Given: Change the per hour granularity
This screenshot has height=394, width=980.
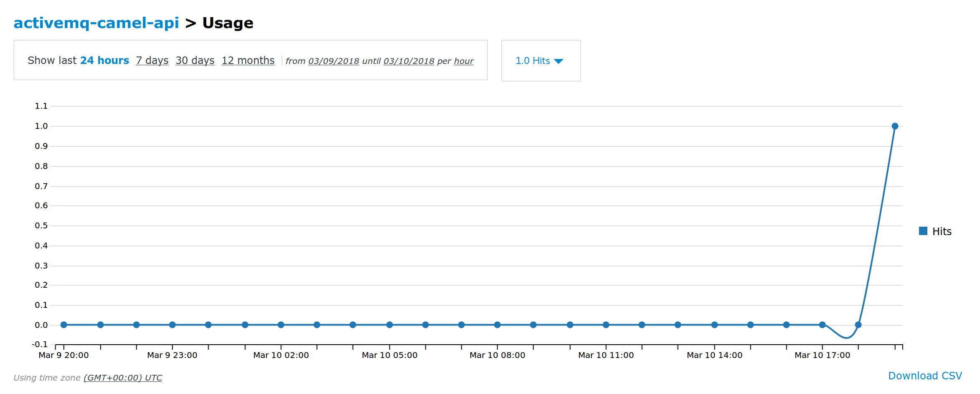Looking at the screenshot, I should [x=464, y=61].
